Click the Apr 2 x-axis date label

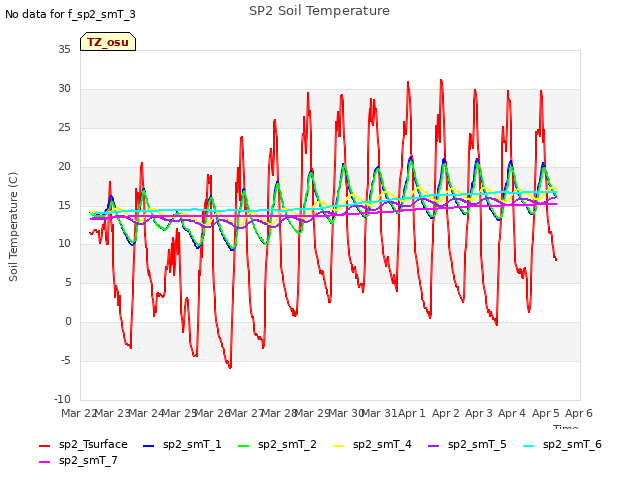(x=446, y=413)
